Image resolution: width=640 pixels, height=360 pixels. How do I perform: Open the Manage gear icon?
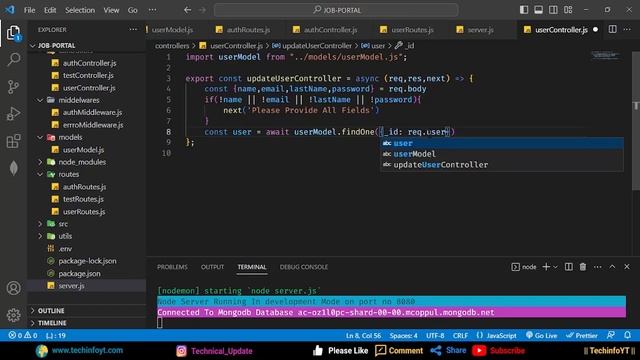[13, 315]
